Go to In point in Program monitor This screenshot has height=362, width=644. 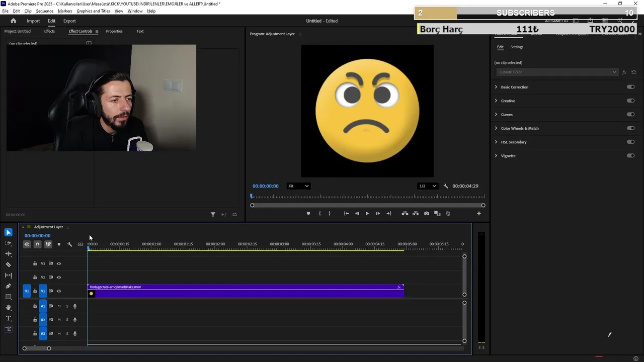tap(346, 214)
